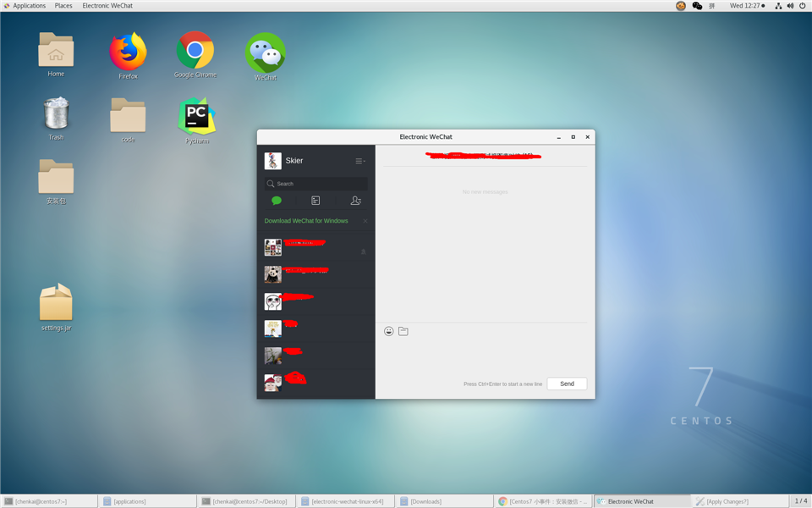This screenshot has height=508, width=812.
Task: Minimize the Electronic WeChat window
Action: pyautogui.click(x=559, y=137)
